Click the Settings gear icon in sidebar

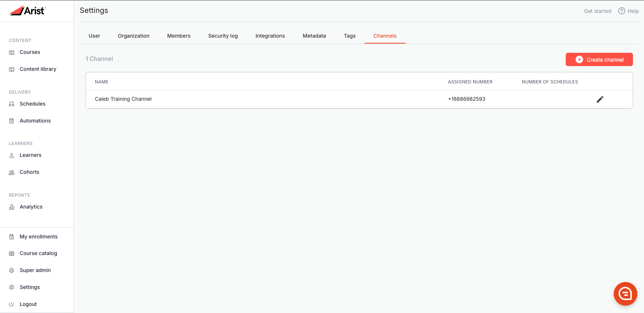(x=12, y=288)
